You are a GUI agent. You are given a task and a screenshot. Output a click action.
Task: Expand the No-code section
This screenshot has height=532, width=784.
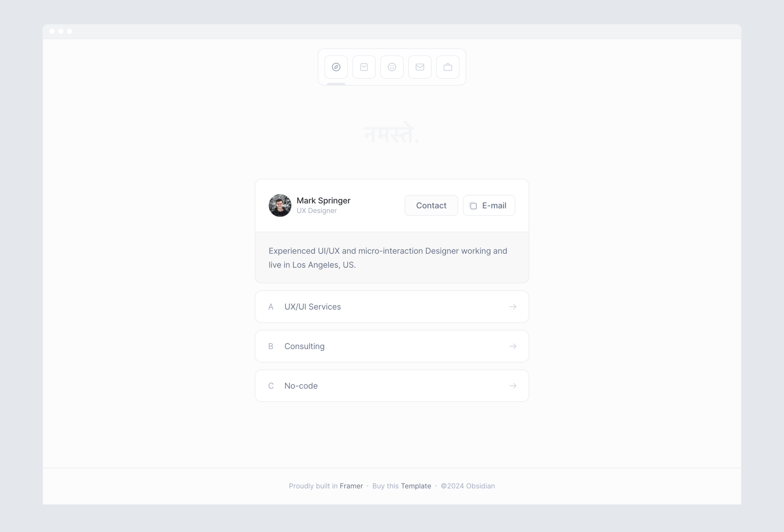point(392,385)
